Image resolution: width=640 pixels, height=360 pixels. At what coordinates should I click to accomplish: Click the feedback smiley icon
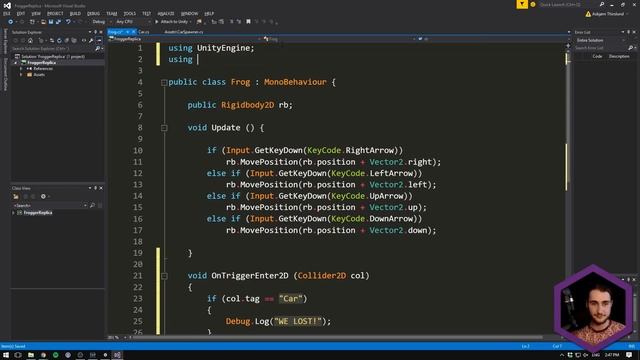533,4
